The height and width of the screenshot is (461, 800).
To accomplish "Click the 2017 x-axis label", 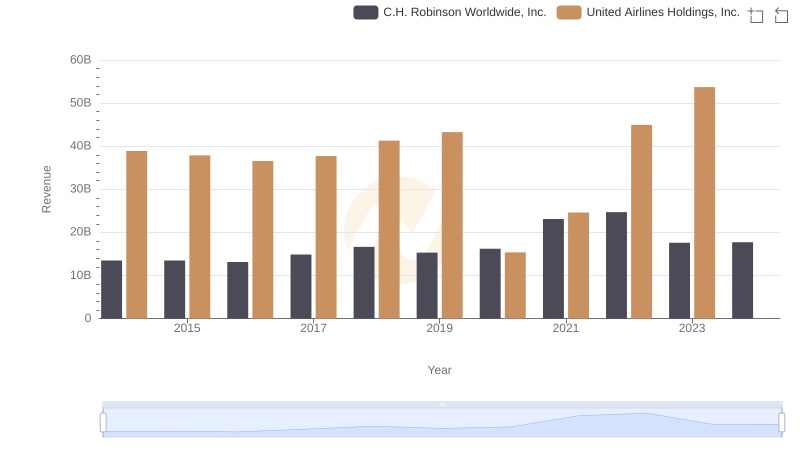I will click(x=313, y=328).
